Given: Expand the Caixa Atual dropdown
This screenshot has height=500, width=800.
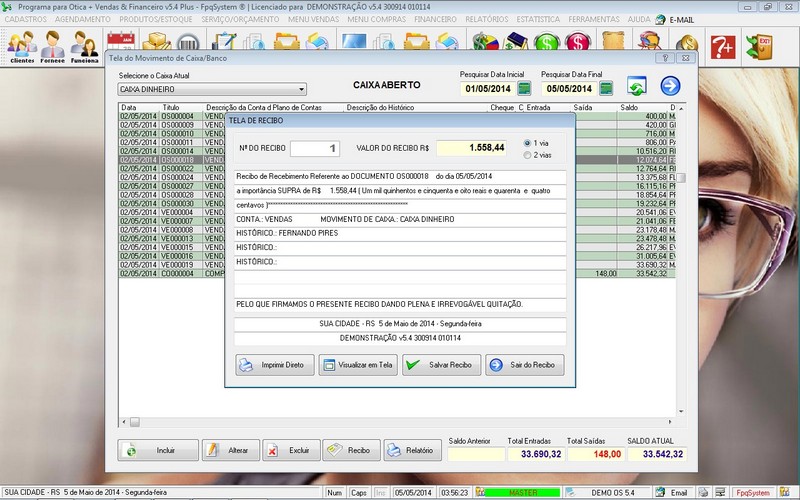Looking at the screenshot, I should [x=302, y=89].
